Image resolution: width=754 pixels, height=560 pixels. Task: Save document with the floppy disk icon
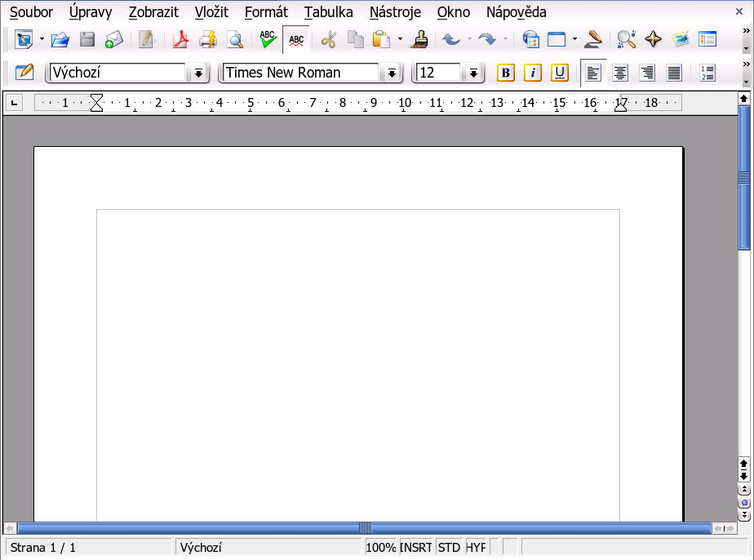(87, 39)
